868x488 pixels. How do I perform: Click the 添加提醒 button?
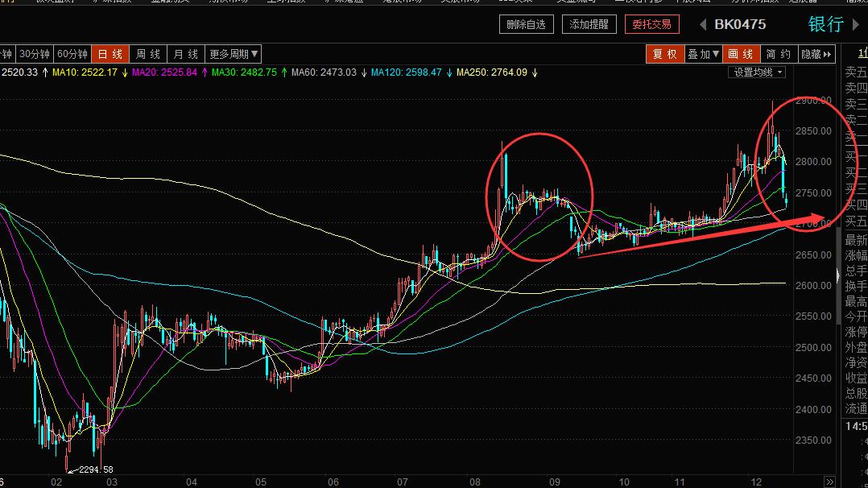pos(589,24)
